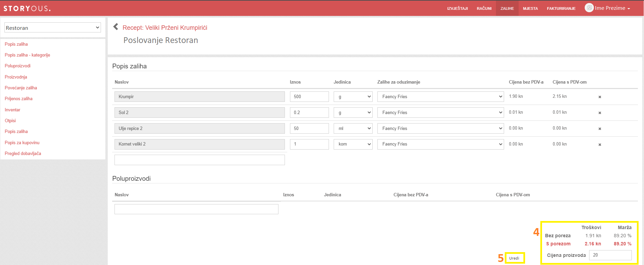
Task: Click the 1.90 kn price value
Action: (516, 96)
